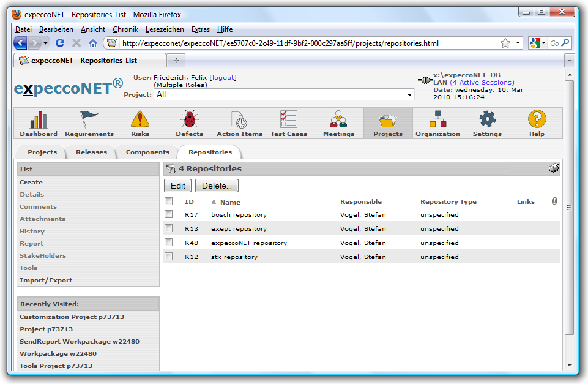Viewport: 588px width, 384px height.
Task: Click the browser URL address field
Action: (x=306, y=43)
